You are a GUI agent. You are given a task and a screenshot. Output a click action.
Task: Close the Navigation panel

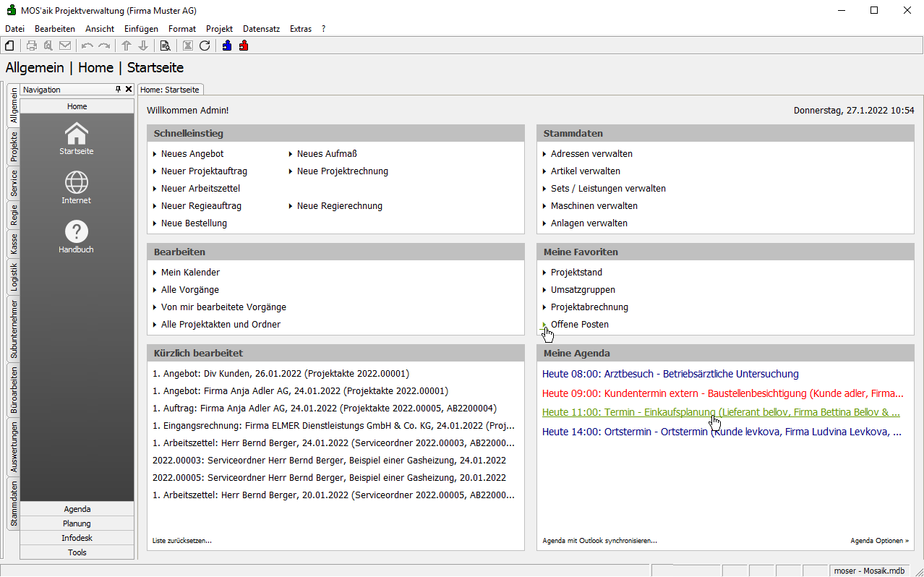point(129,90)
